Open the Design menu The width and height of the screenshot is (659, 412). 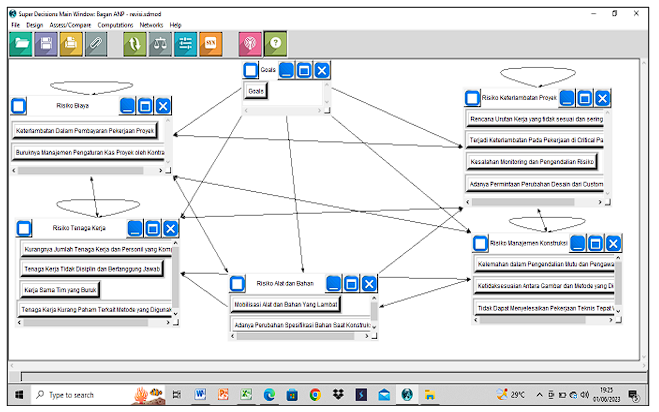[x=34, y=25]
